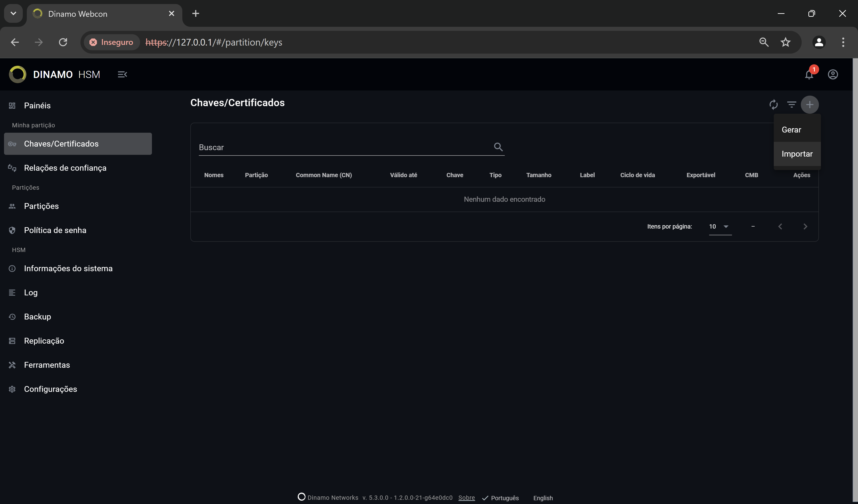858x504 pixels.
Task: Collapse the sidebar menu toggle icon
Action: [x=122, y=74]
